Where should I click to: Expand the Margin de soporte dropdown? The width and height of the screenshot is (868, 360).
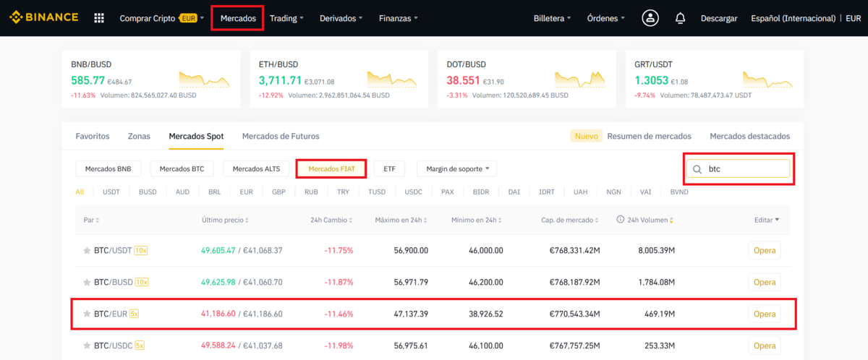point(456,169)
